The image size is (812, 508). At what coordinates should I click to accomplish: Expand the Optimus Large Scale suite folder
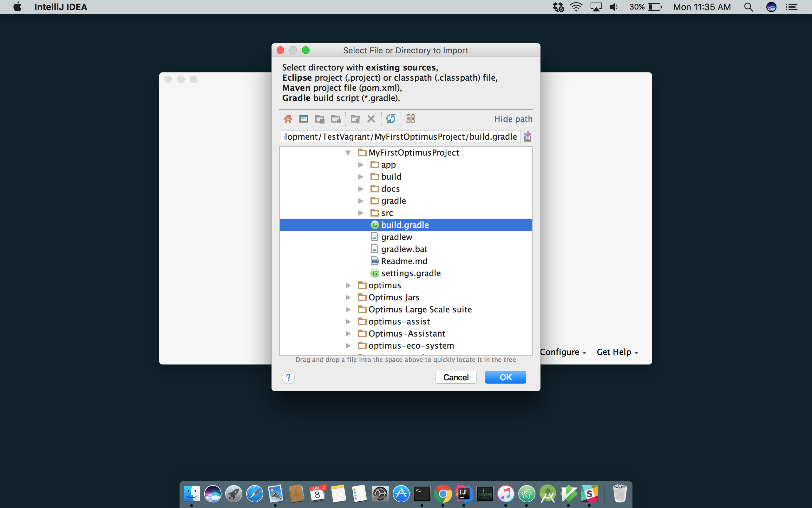[x=348, y=310]
